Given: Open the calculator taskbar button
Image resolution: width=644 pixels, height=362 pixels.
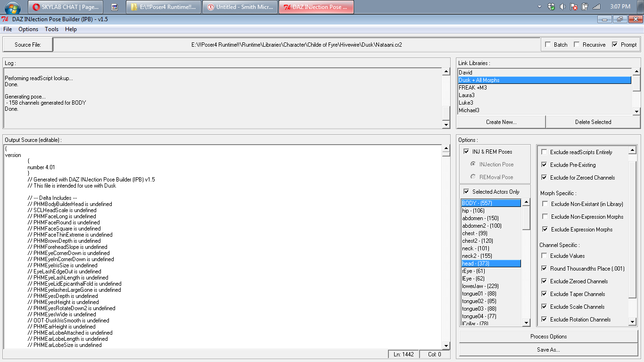Looking at the screenshot, I should click(x=115, y=7).
